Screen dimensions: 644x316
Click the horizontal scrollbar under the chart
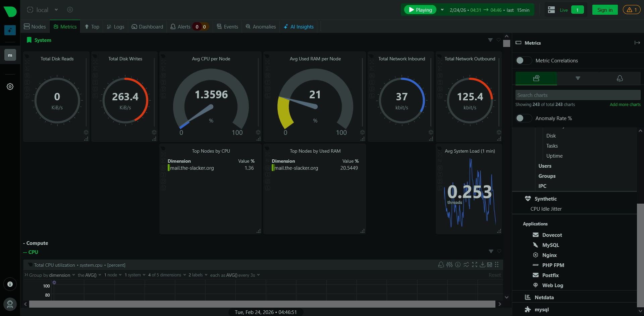click(262, 304)
